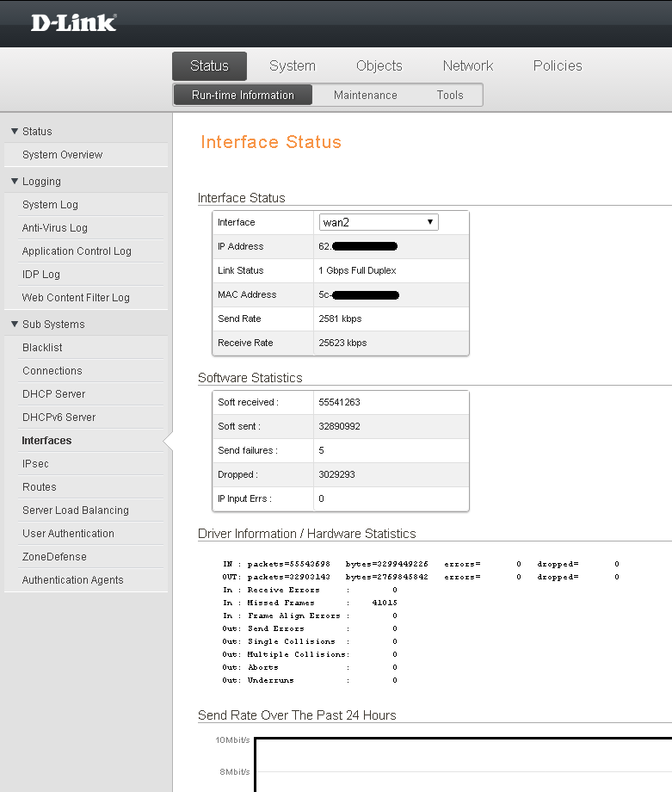Open the Objects top menu
This screenshot has width=672, height=792.
coord(379,66)
